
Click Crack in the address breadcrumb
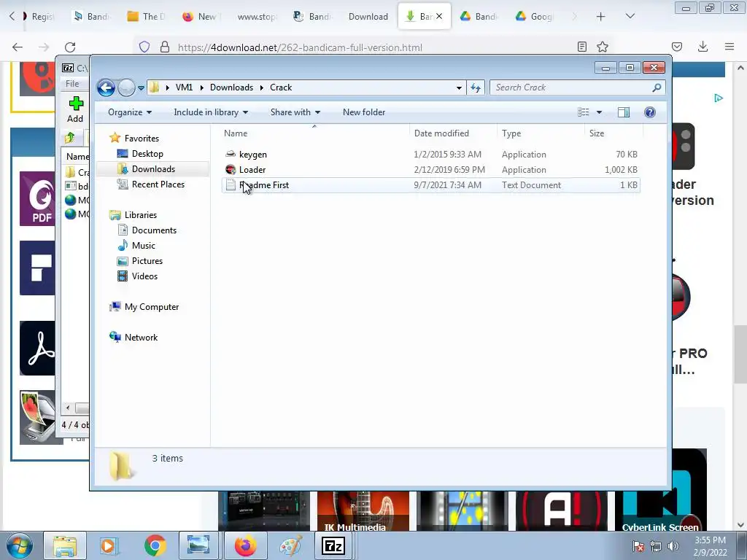pyautogui.click(x=281, y=87)
